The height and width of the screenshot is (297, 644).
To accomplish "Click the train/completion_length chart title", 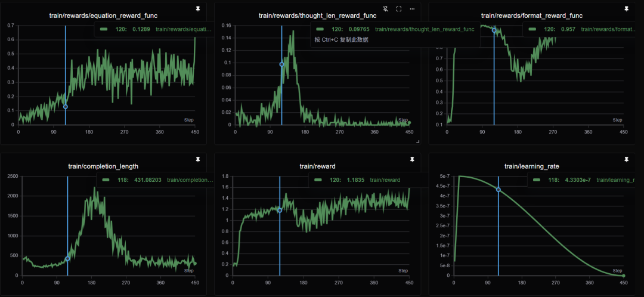I will (103, 166).
